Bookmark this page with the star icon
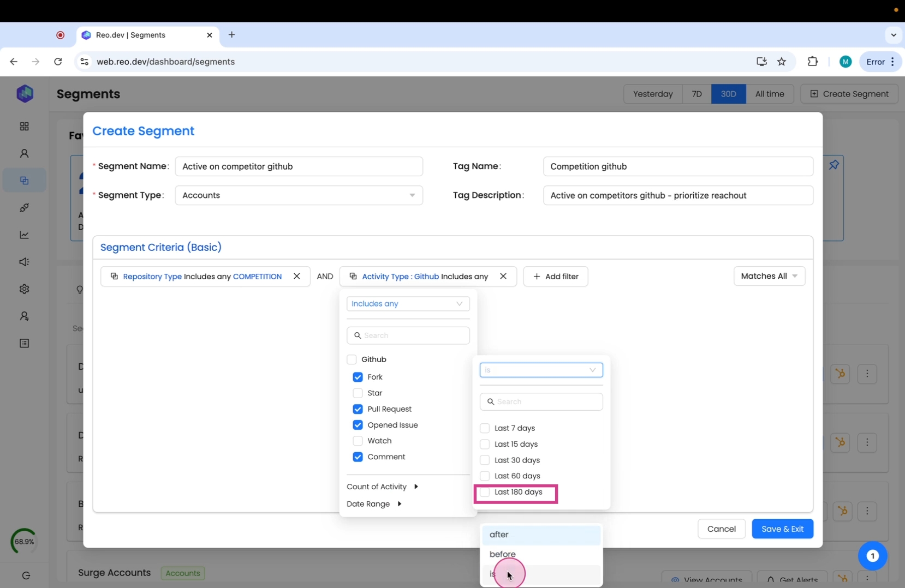 (x=782, y=62)
